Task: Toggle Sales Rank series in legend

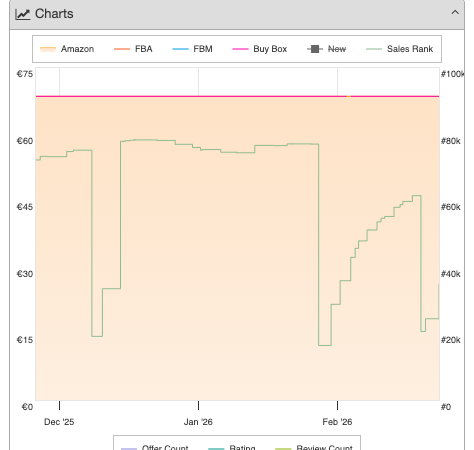Action: click(399, 49)
